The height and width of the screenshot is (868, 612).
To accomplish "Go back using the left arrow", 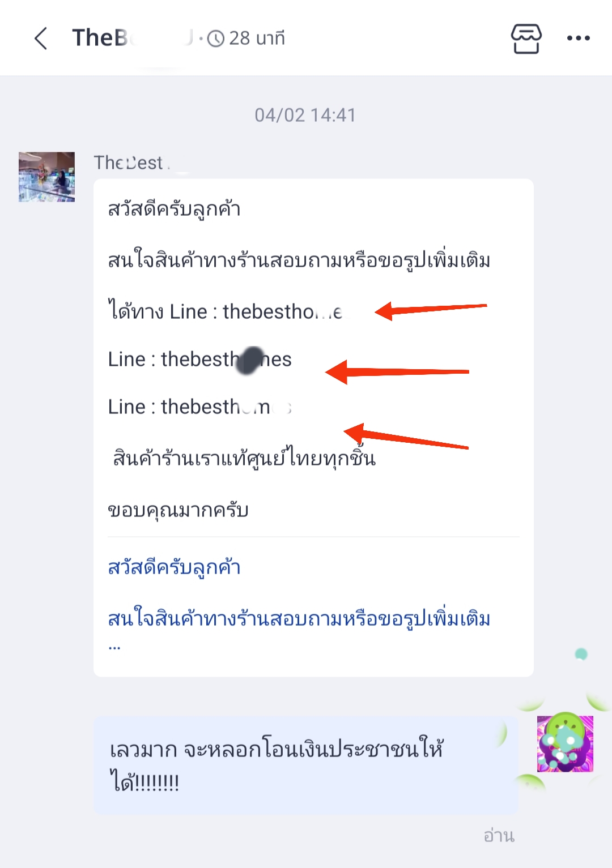I will coord(41,39).
